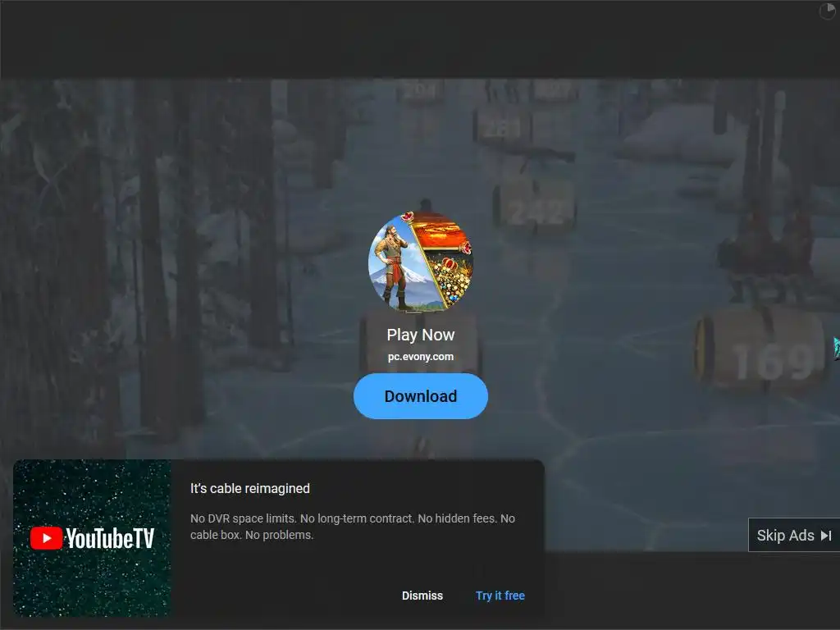The image size is (840, 630).
Task: Click the circular countdown icon in the top corner
Action: click(x=827, y=10)
